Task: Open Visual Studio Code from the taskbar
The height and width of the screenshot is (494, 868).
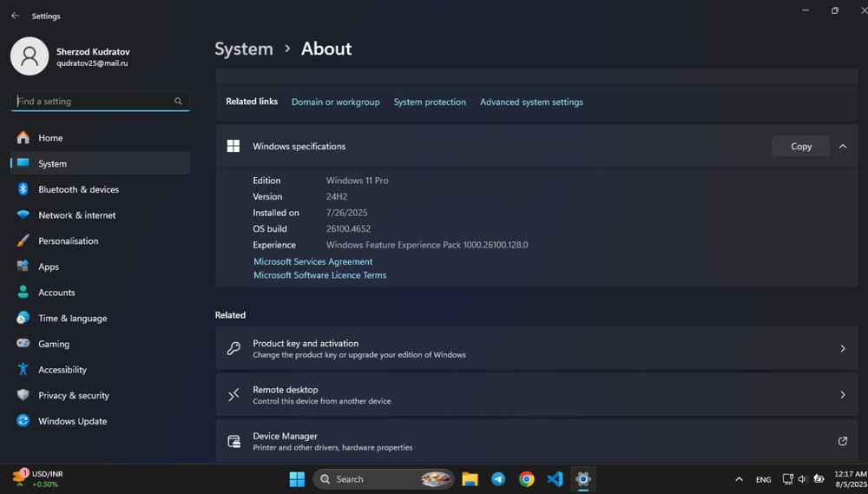Action: pos(555,479)
